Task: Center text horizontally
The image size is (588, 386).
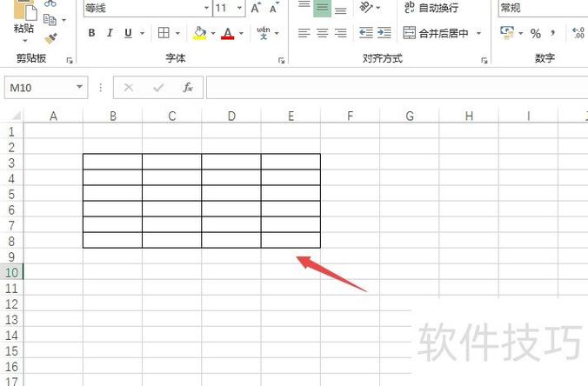Action: pos(322,33)
